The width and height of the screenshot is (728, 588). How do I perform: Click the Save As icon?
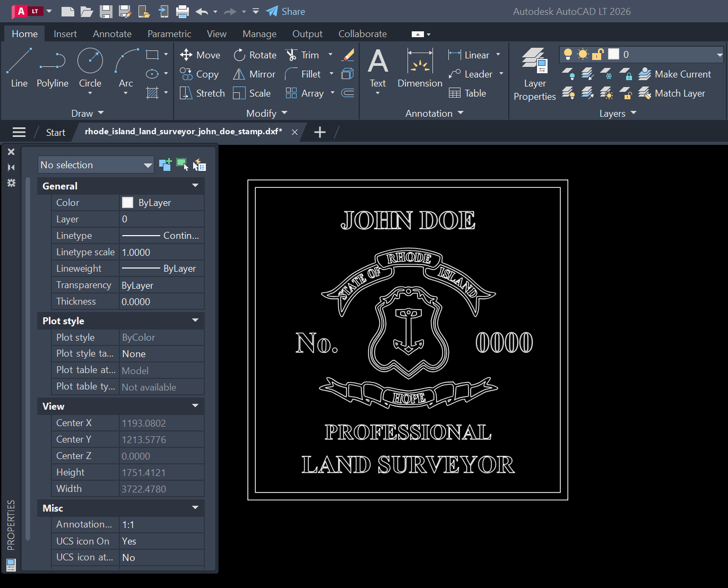pos(125,11)
